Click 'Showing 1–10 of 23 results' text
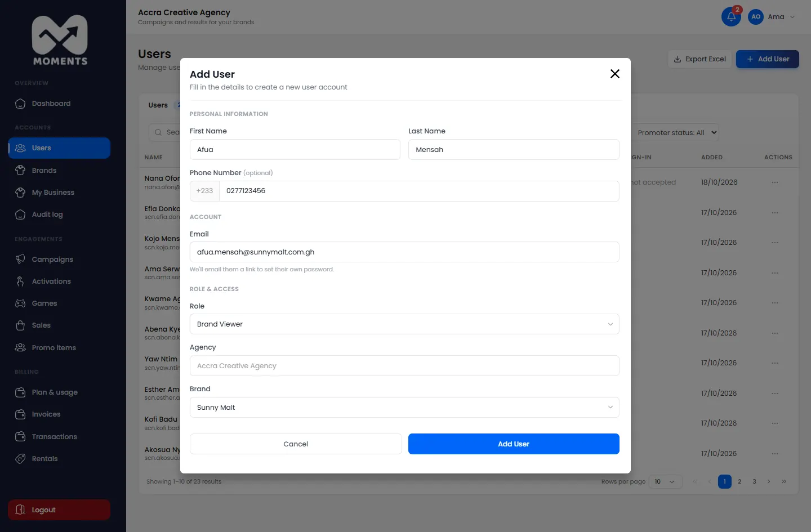Image resolution: width=811 pixels, height=532 pixels. [184, 482]
